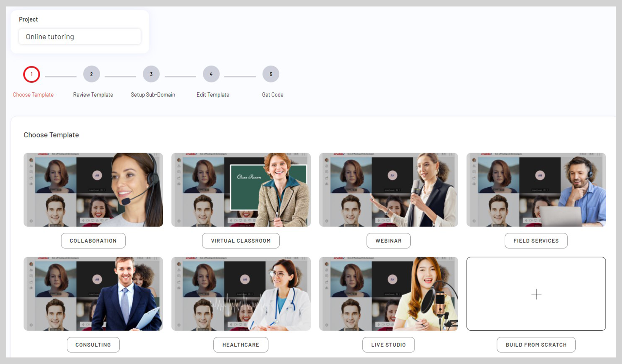Choose the HEALTHCARE template
The width and height of the screenshot is (622, 364).
(241, 345)
